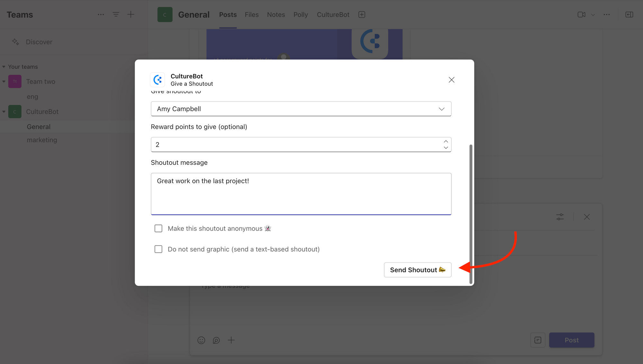Click the Team two avatar icon
The image size is (643, 364).
pos(15,82)
